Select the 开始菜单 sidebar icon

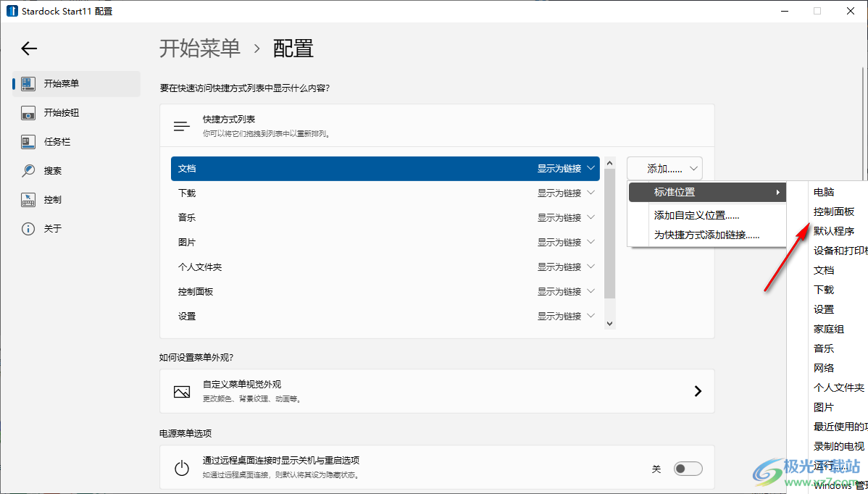[29, 83]
